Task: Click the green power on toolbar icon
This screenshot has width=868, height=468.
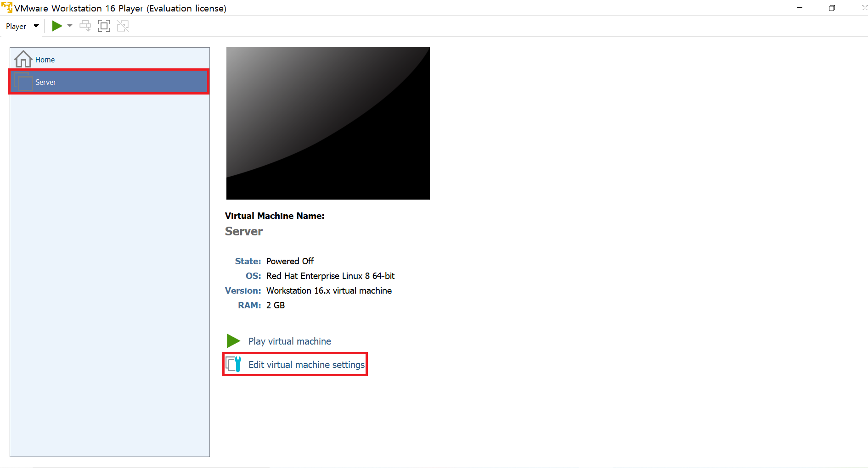Action: click(x=57, y=26)
